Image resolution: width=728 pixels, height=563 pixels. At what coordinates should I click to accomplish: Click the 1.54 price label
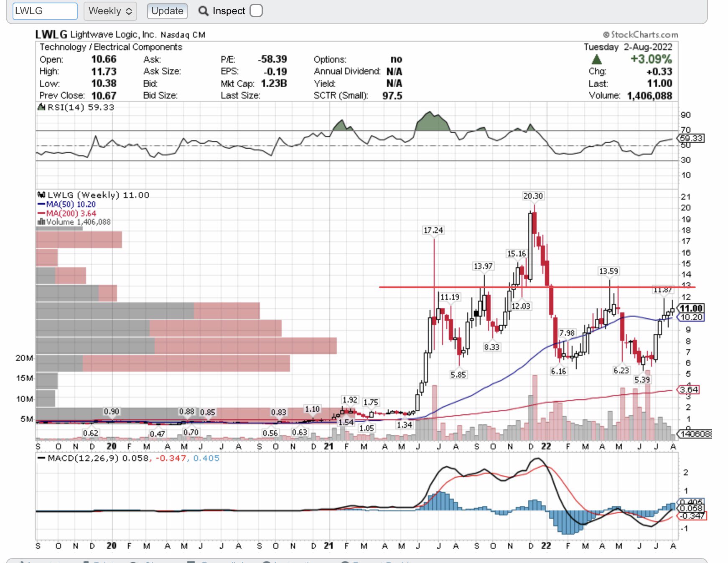coord(346,422)
